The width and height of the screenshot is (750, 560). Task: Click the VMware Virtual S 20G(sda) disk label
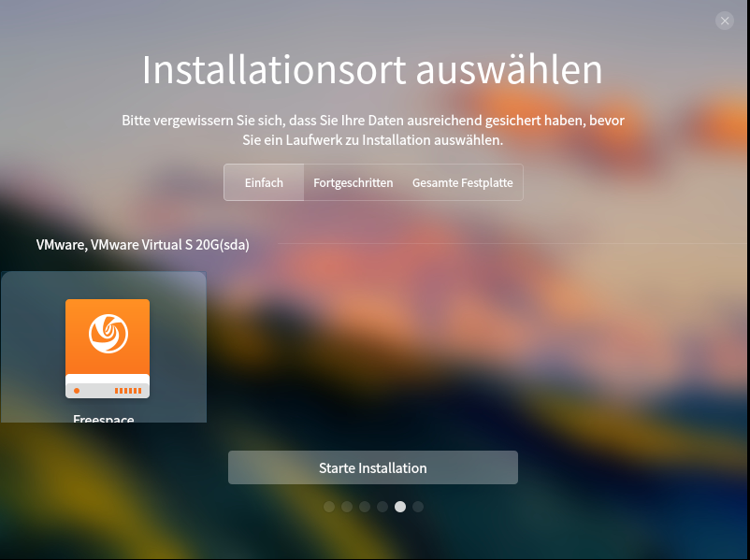(142, 245)
